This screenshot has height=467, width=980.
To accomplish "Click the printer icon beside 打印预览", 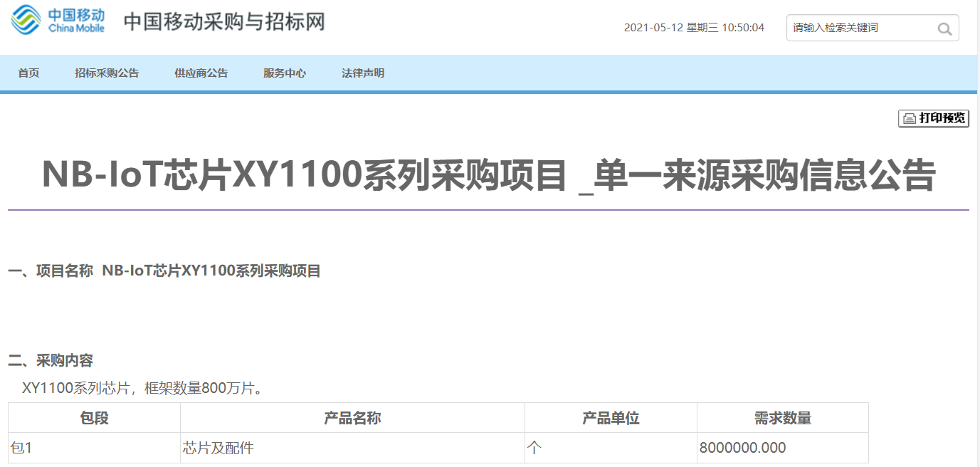I will point(909,118).
